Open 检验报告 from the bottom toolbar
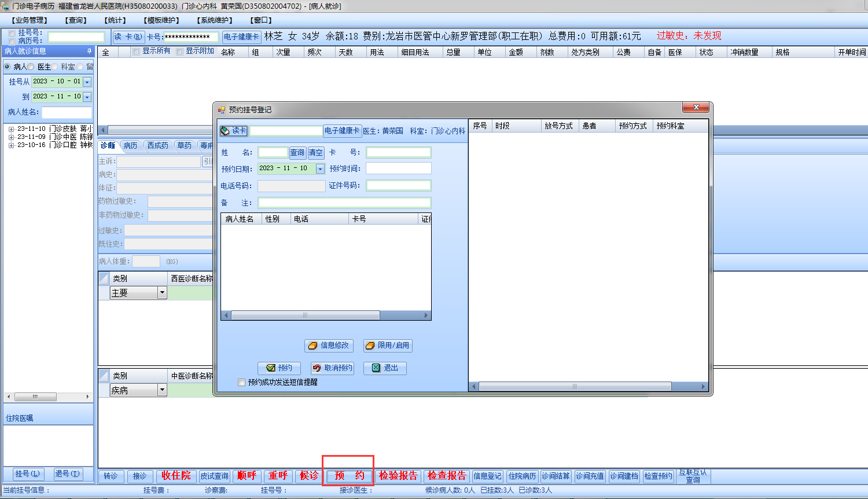The image size is (868, 499). tap(398, 476)
